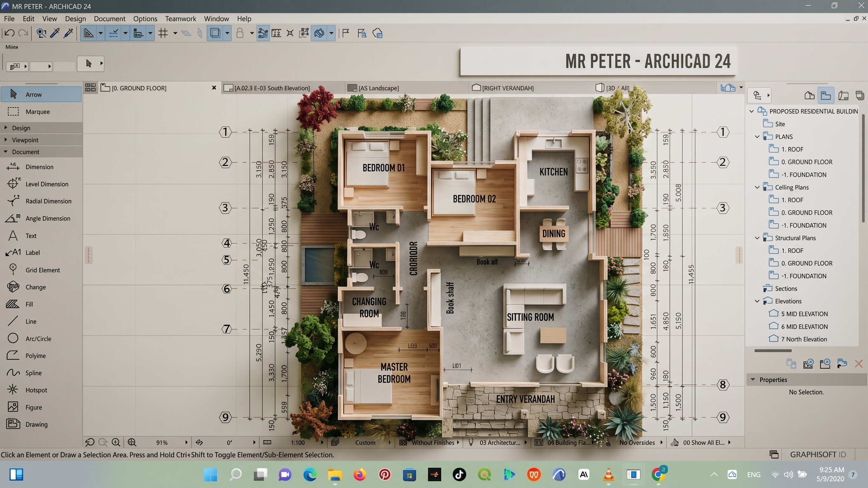This screenshot has height=488, width=868.
Task: Collapse the Ceiling Plans folder
Action: 757,187
